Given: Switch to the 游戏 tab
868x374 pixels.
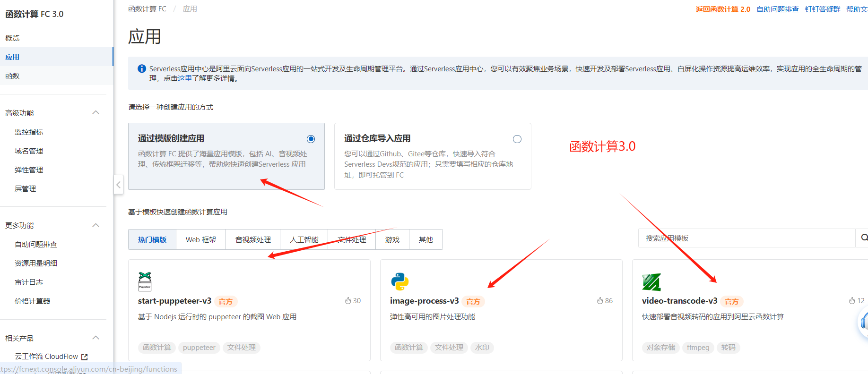Looking at the screenshot, I should [392, 239].
